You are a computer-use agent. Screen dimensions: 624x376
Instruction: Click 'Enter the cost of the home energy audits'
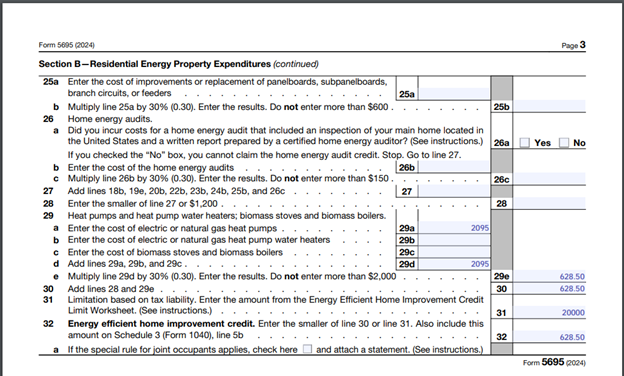[151, 167]
